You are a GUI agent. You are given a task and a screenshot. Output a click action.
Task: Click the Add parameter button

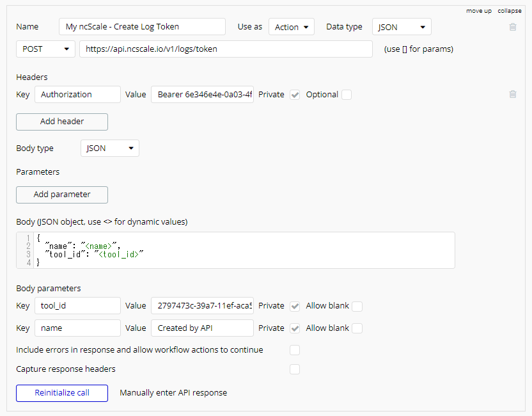pos(62,195)
